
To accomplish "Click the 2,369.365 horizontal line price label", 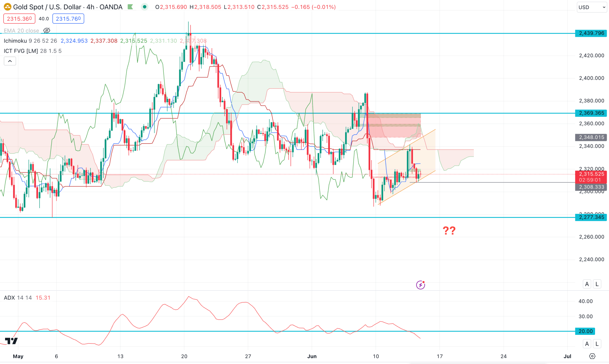I will coord(591,113).
